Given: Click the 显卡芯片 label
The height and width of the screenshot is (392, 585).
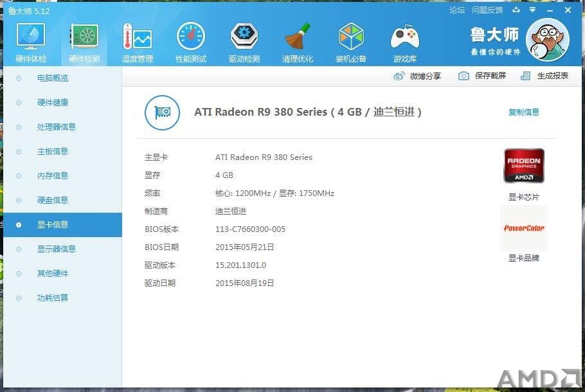Looking at the screenshot, I should 524,197.
